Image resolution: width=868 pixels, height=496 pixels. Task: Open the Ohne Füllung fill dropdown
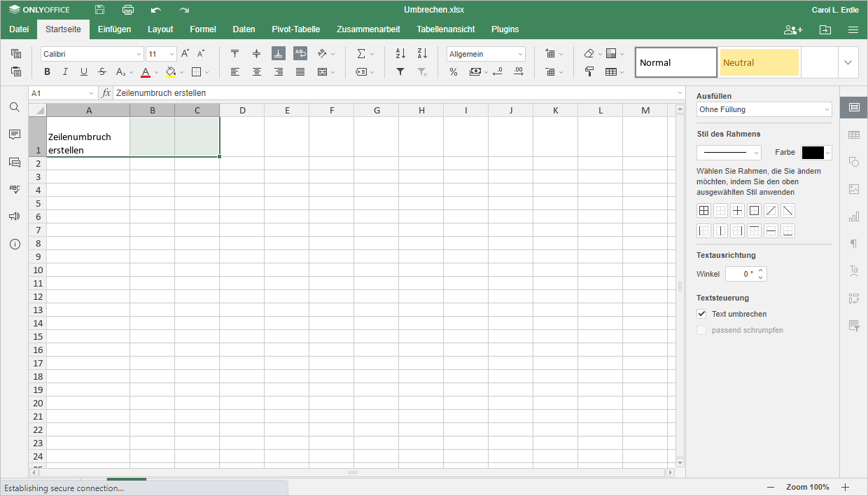(x=764, y=109)
